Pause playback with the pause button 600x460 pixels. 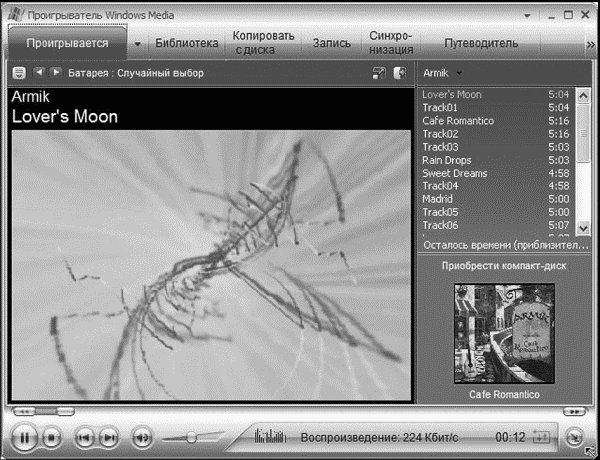pos(25,437)
